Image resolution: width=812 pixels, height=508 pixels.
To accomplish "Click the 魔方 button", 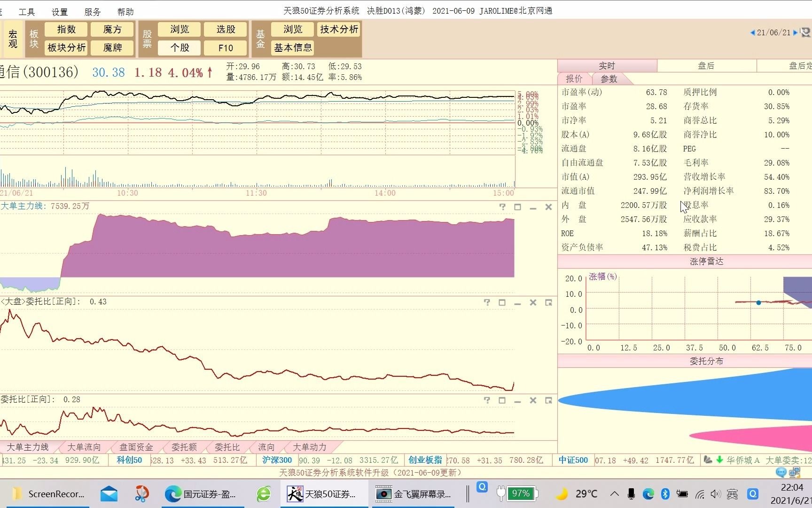I will coord(112,29).
